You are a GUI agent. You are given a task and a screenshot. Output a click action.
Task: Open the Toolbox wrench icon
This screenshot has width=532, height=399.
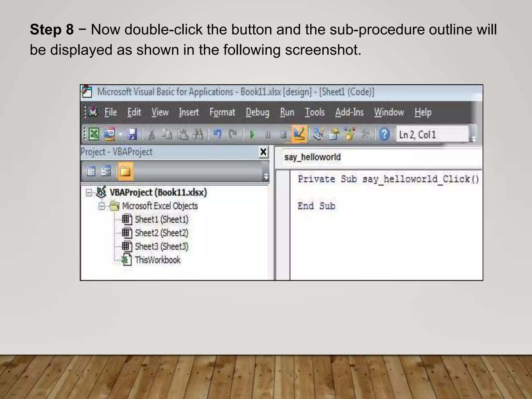click(365, 134)
